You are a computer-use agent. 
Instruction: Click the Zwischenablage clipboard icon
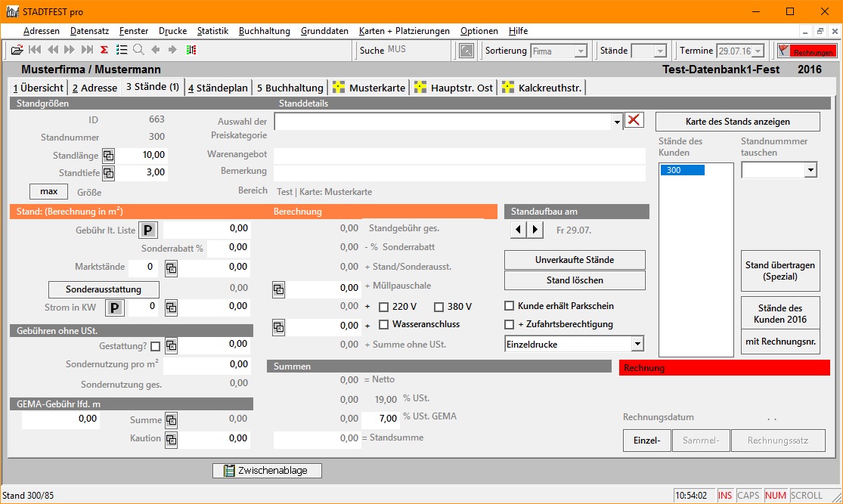(x=230, y=471)
